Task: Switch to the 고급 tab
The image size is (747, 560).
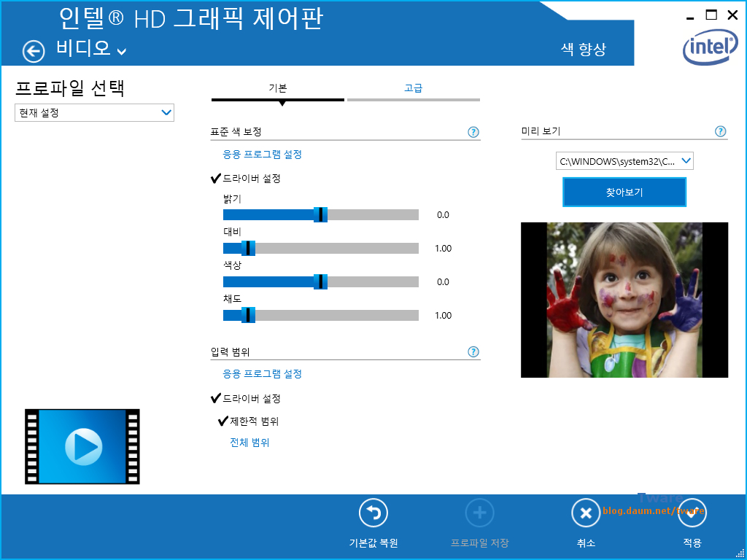Action: click(x=413, y=88)
